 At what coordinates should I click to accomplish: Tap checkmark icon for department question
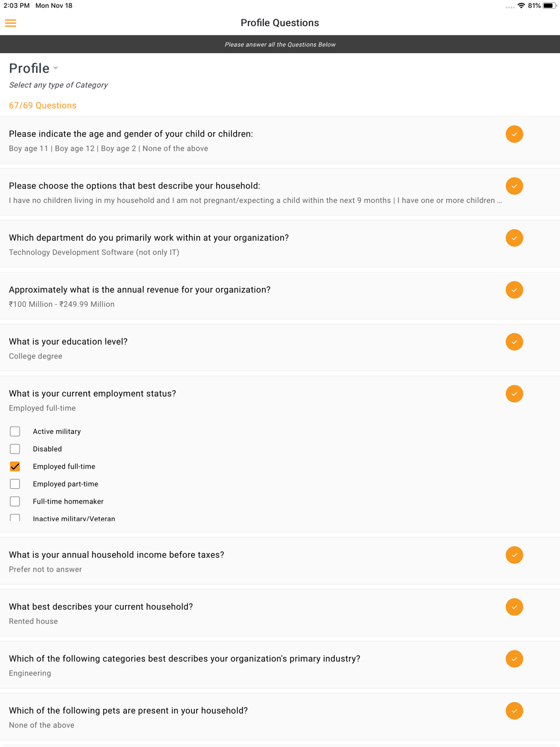(514, 238)
